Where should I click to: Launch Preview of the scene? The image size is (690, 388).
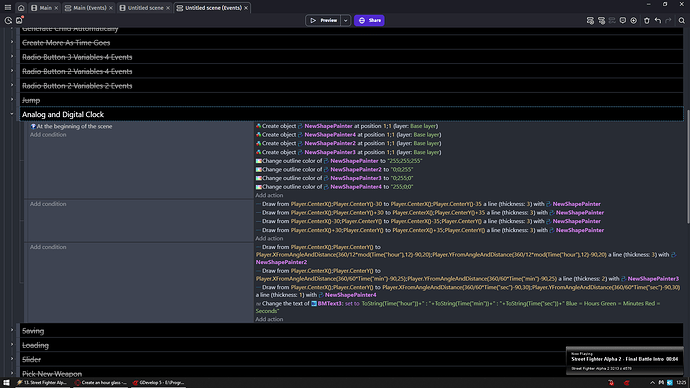click(x=323, y=20)
